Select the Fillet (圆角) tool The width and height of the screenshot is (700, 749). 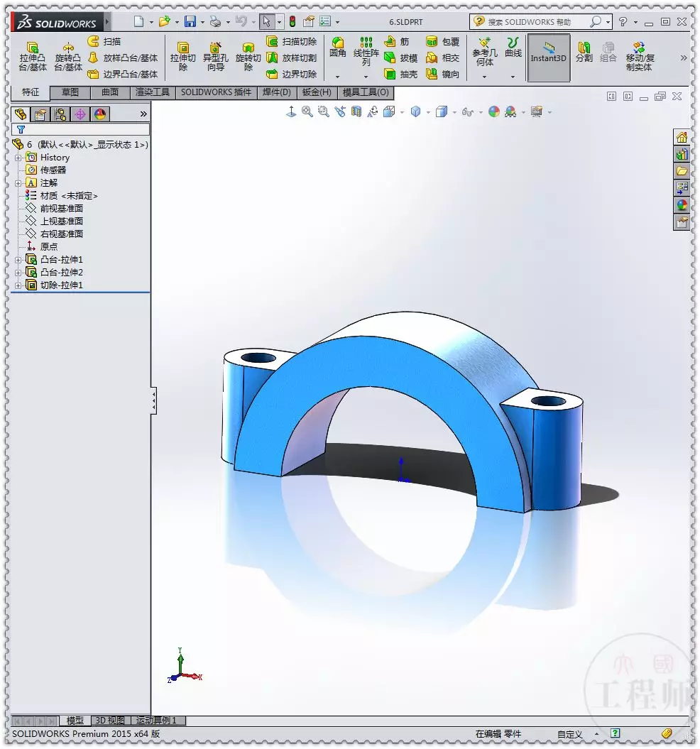tap(337, 48)
